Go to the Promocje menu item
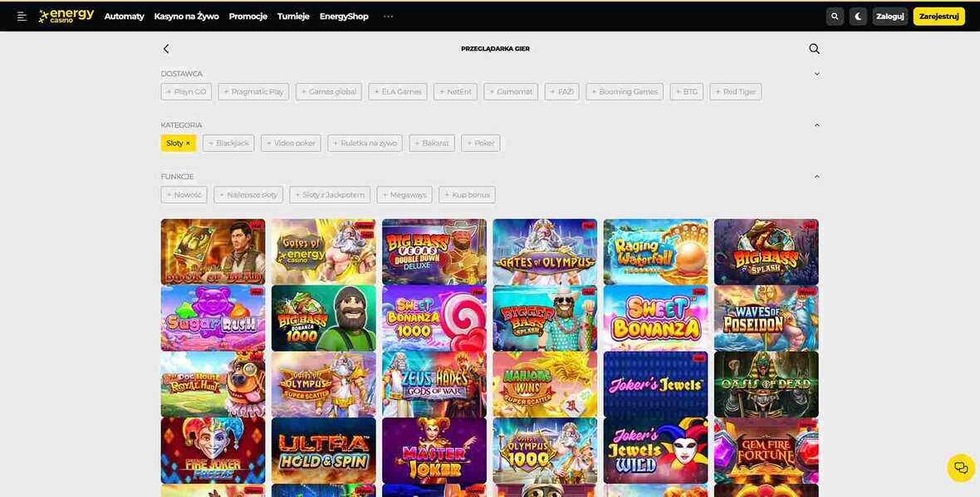 point(248,17)
